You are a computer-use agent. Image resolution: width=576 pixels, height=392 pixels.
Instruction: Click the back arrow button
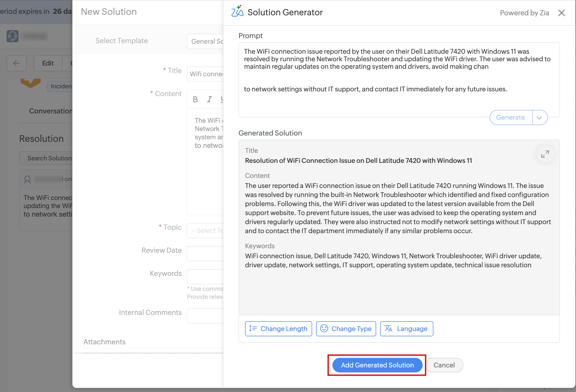(17, 63)
